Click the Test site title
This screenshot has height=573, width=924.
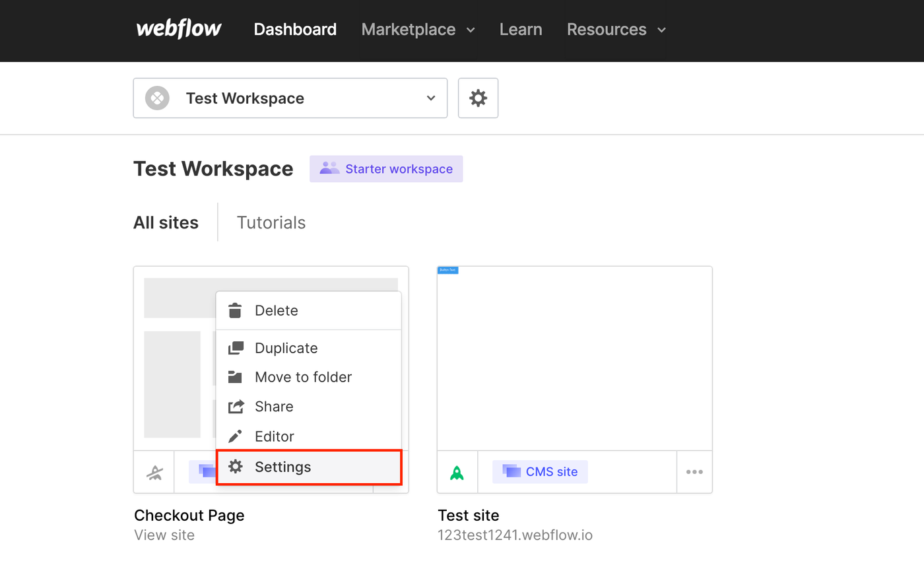pos(469,515)
